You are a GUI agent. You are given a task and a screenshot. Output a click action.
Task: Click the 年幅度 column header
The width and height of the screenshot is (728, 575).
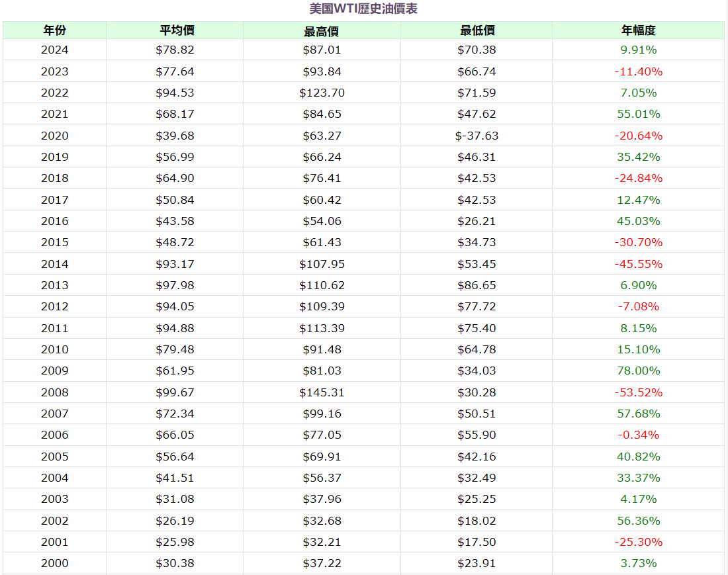point(638,30)
